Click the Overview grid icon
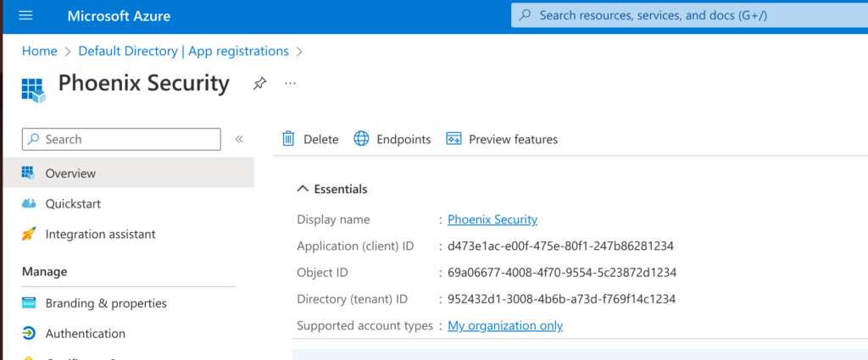The height and width of the screenshot is (360, 868). tap(28, 173)
